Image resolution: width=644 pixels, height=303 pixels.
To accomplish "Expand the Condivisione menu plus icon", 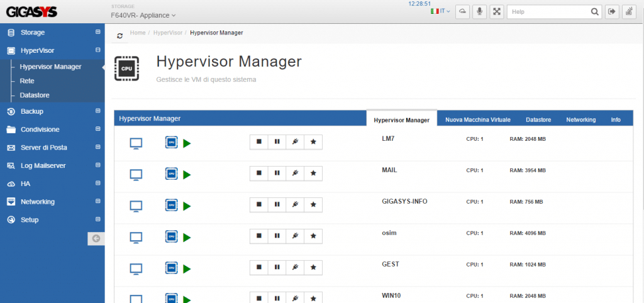I will click(x=97, y=128).
